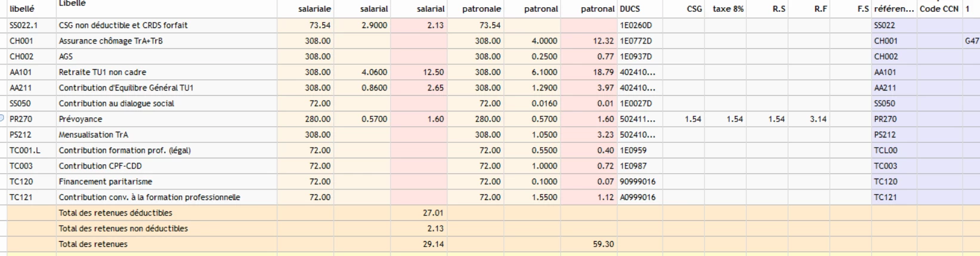Viewport: 980px width, 256px height.
Task: Select the 3.14 value in Prévoyance row
Action: 818,119
